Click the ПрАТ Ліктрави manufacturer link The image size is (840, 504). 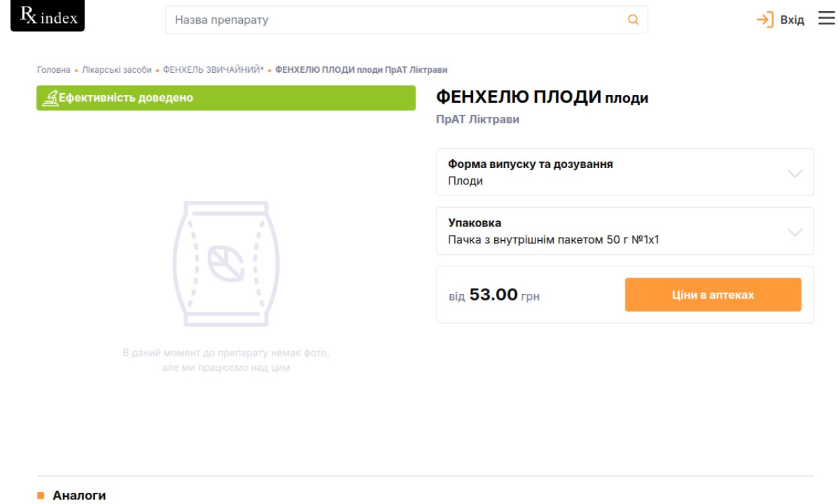[x=478, y=119]
